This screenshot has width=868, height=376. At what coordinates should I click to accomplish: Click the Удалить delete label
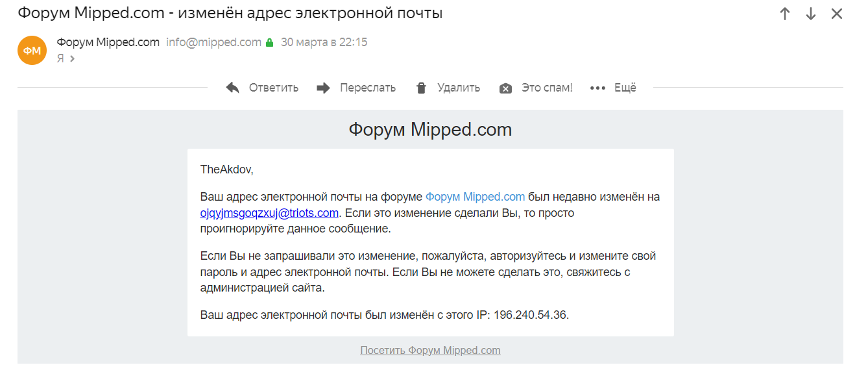point(459,88)
